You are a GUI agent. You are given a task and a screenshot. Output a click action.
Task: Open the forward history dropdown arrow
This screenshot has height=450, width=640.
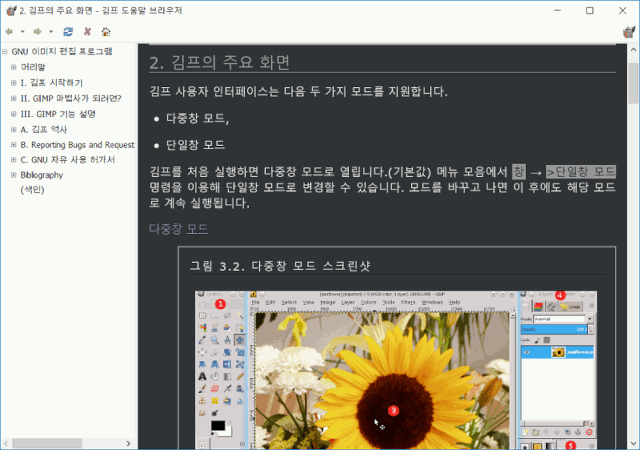click(x=50, y=31)
